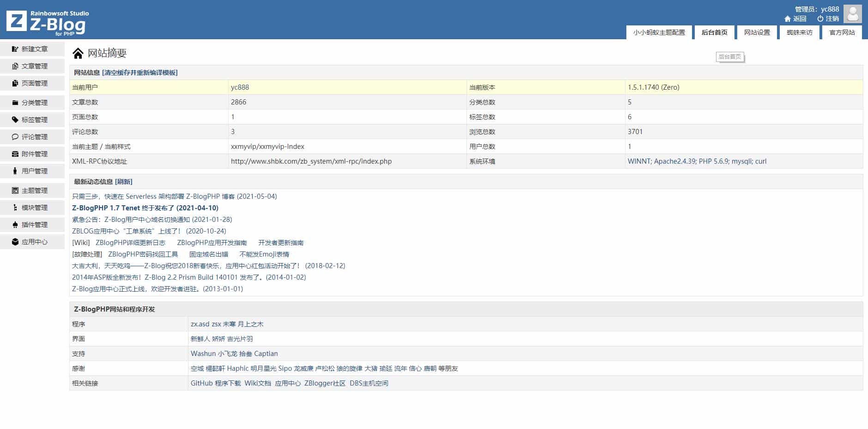The width and height of the screenshot is (868, 429).
Task: Open the 2013 应用中心正式上线 link
Action: tap(158, 289)
